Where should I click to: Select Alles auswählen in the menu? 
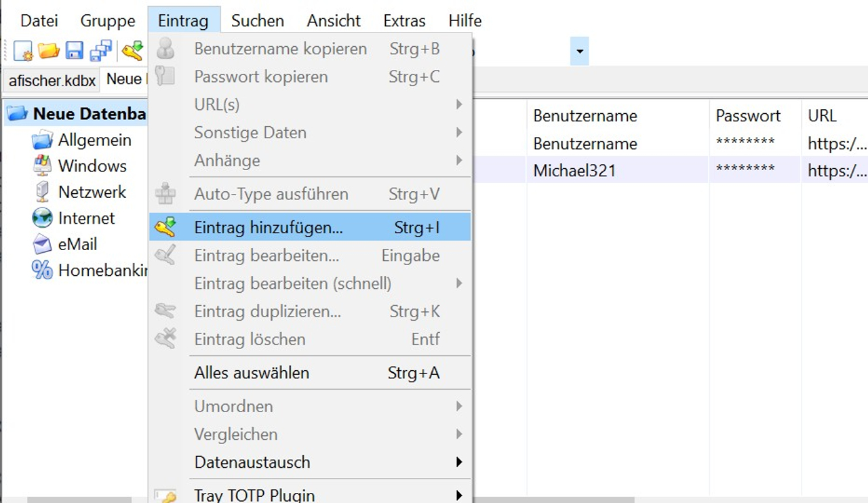310,373
